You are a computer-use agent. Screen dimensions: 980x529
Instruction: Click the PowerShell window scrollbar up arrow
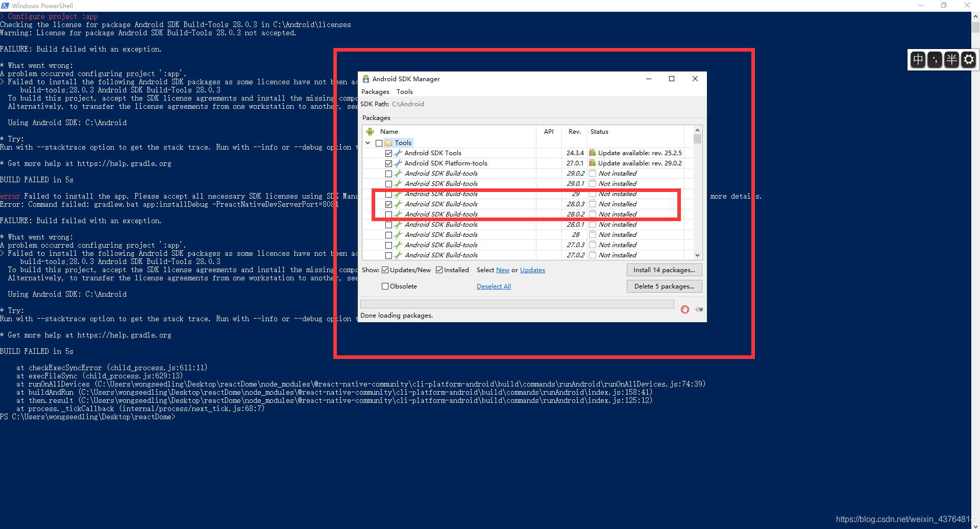pos(975,16)
